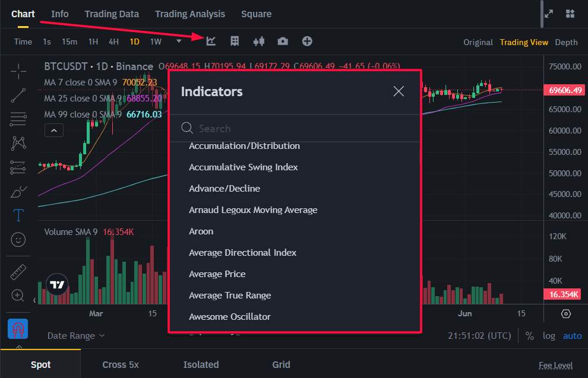This screenshot has width=588, height=378.
Task: Open chart settings hexagon icon
Action: pyautogui.click(x=566, y=313)
